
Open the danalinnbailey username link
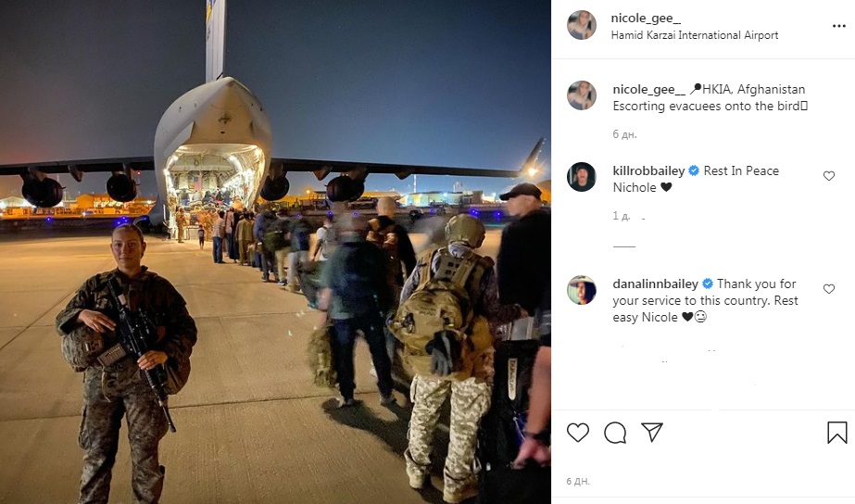pos(655,283)
